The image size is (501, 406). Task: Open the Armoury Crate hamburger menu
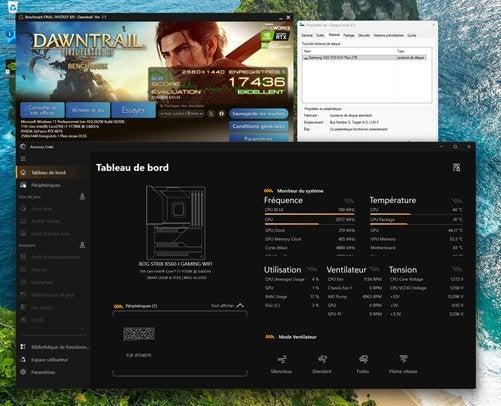coord(23,159)
